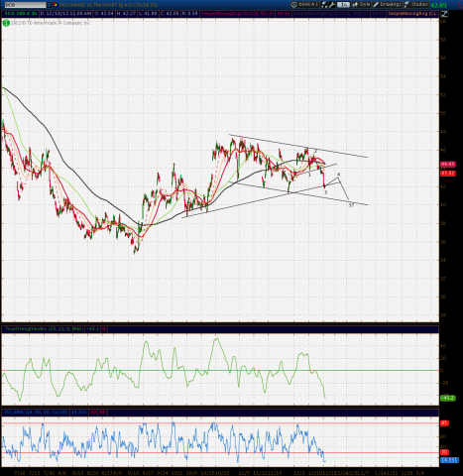Open the symbol selector dropdown arrow
Viewport: 463px width, 476px height.
(49, 5)
